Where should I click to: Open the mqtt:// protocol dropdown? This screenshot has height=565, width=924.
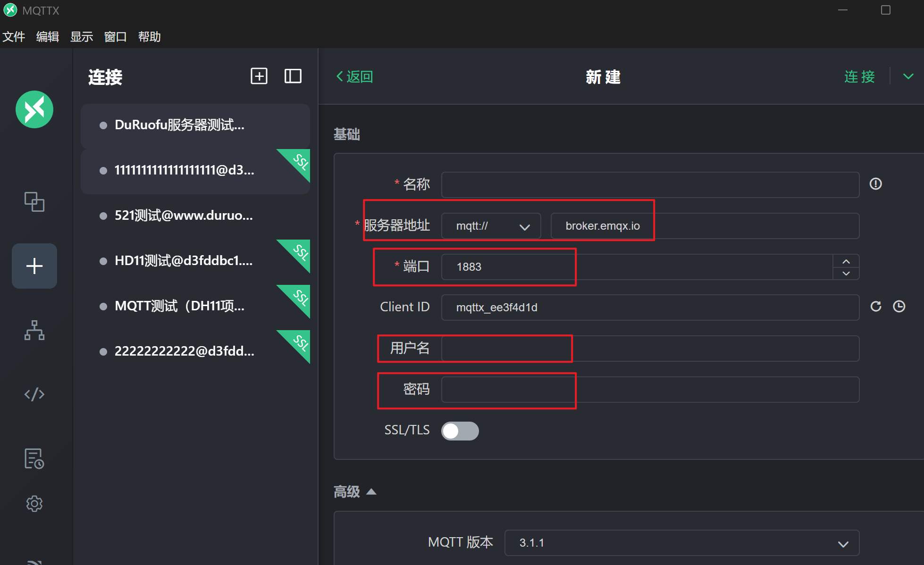point(491,226)
